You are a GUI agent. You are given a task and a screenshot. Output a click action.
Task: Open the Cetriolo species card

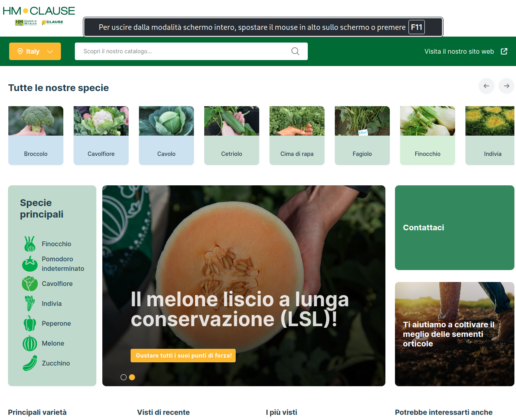(x=232, y=136)
